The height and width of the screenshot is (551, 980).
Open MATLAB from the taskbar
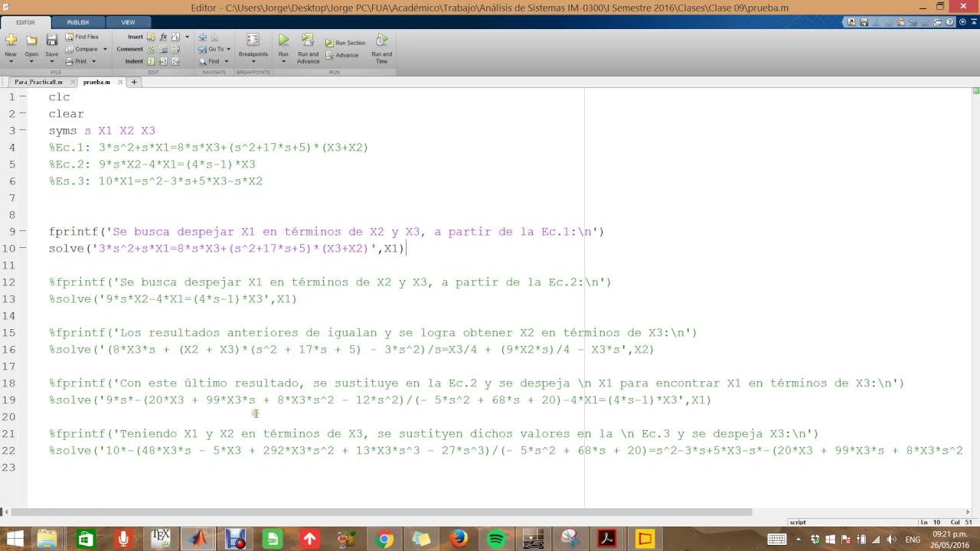198,539
